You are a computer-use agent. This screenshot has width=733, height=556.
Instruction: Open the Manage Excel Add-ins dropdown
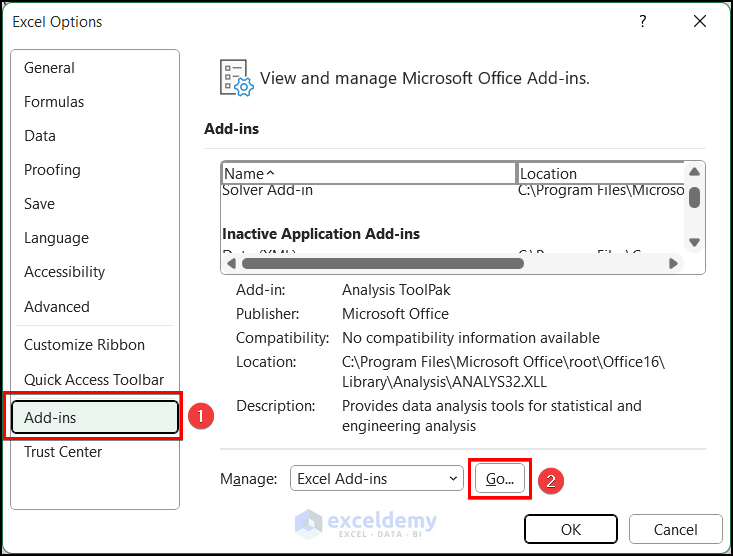376,479
